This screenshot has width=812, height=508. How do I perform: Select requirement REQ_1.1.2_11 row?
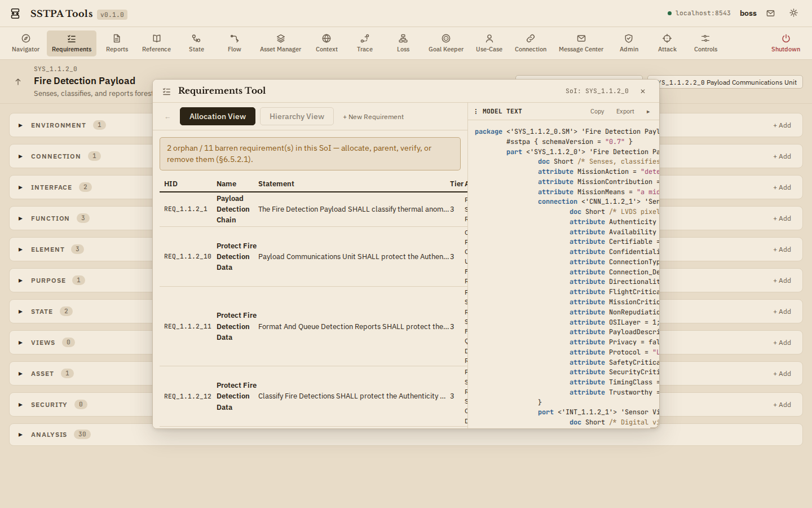[314, 326]
